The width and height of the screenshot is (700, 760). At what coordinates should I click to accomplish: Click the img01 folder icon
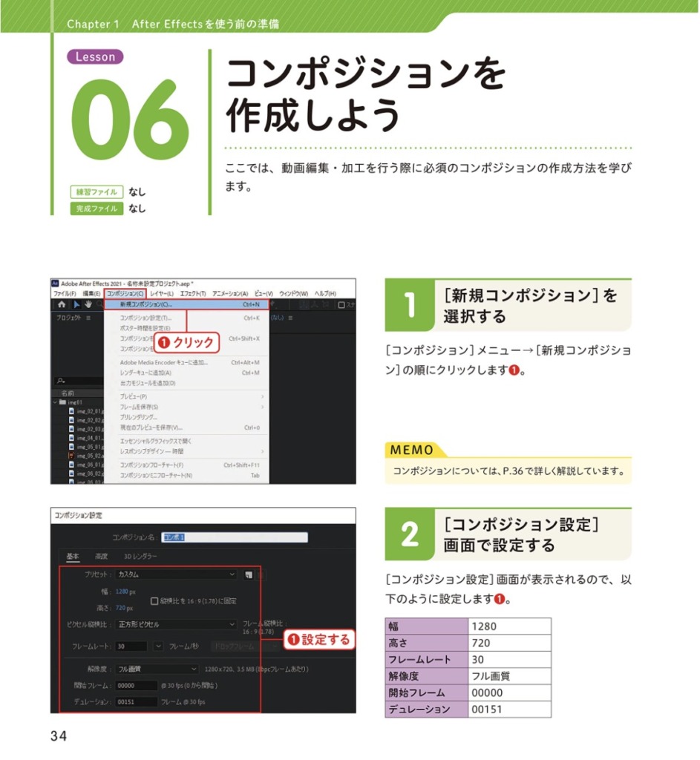pos(62,402)
